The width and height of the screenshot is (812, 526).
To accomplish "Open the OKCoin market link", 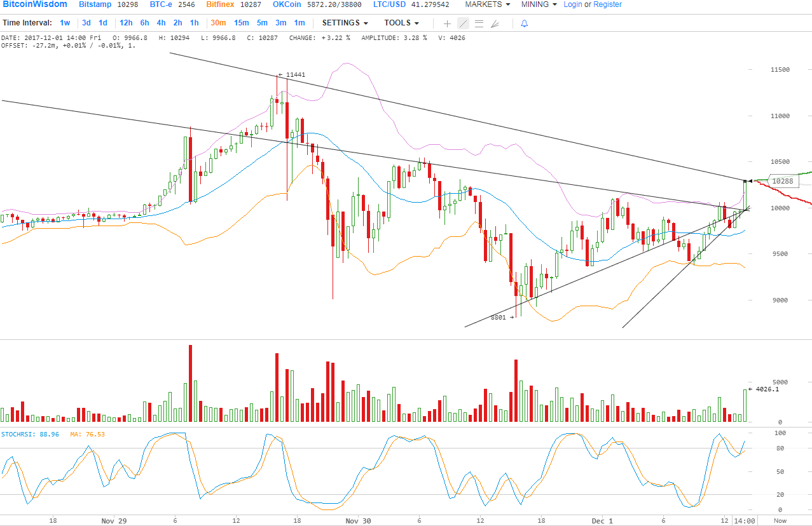I will (287, 4).
